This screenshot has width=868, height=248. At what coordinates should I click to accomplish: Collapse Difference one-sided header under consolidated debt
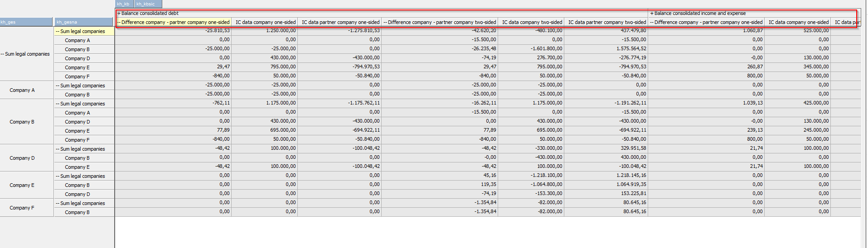119,22
